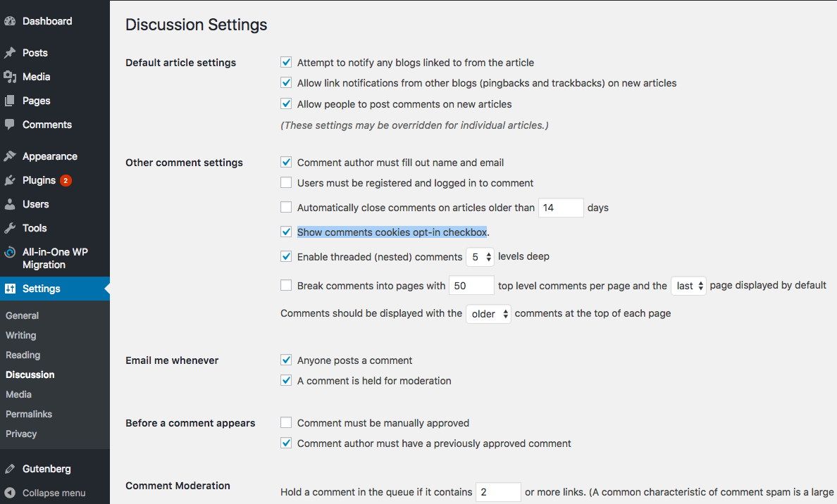Image resolution: width=837 pixels, height=504 pixels.
Task: Click the Comments speech bubble icon
Action: 10,125
